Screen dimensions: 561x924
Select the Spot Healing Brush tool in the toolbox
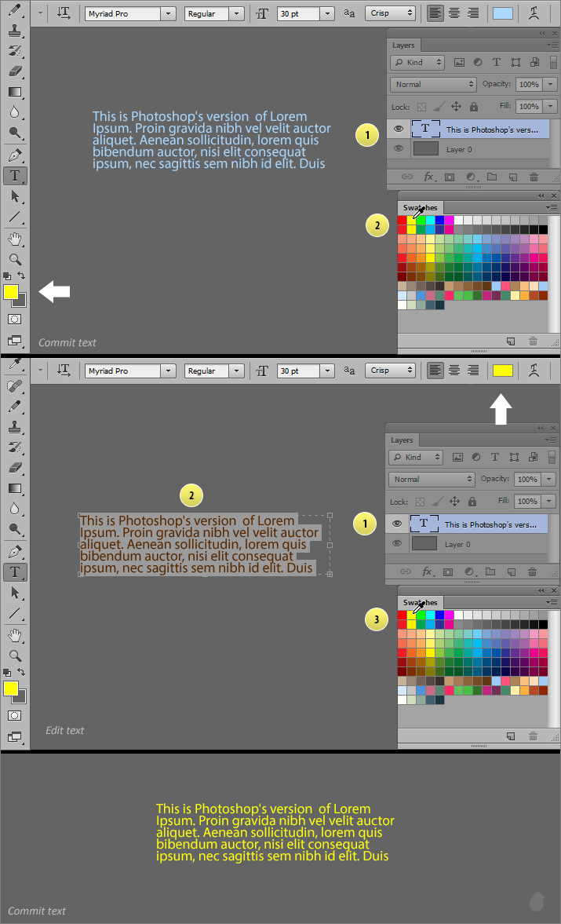14,386
